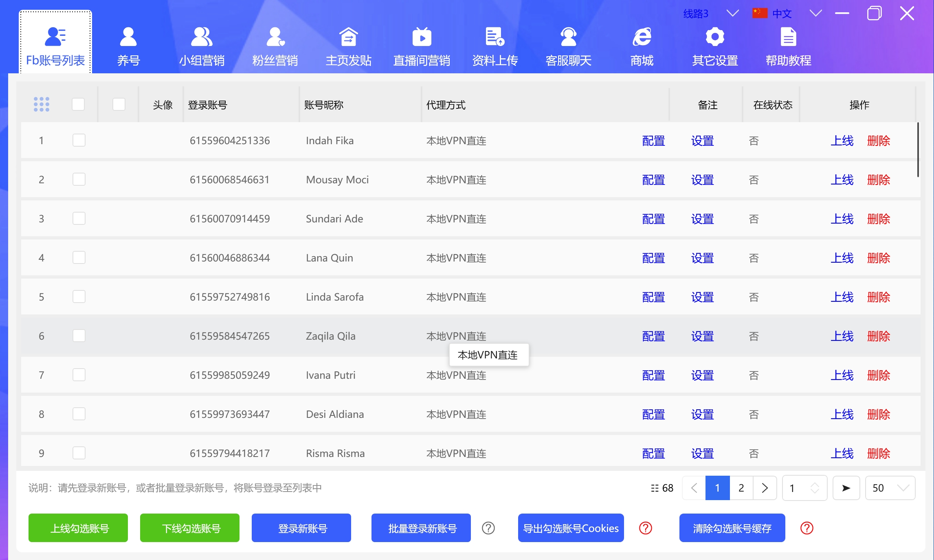934x560 pixels.
Task: Open the 客服聊天 customer service chat
Action: point(568,46)
